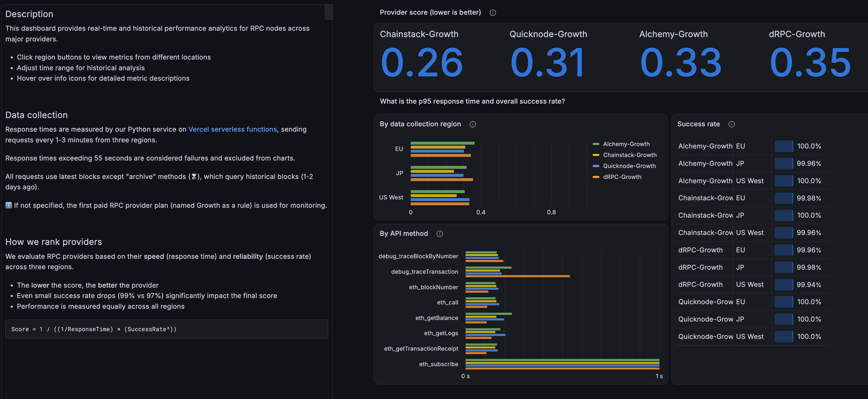Select the Alchemy-Growth EU success rate 100.0%
Screen dimensions: 868x399
click(809, 146)
